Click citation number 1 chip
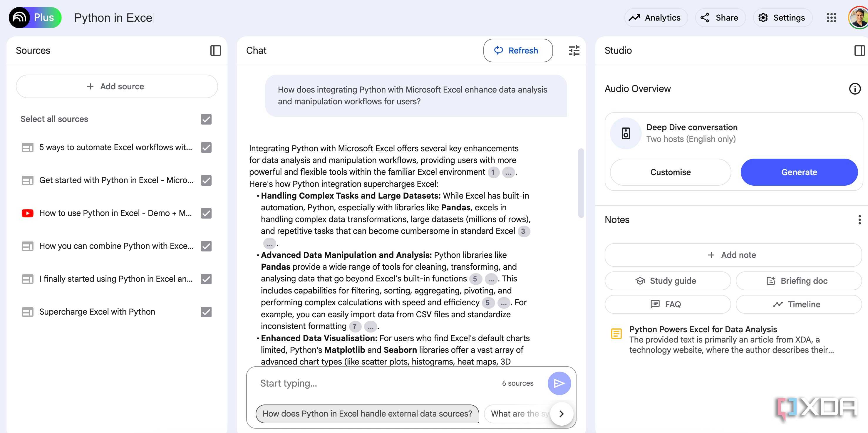The image size is (868, 433). click(493, 172)
